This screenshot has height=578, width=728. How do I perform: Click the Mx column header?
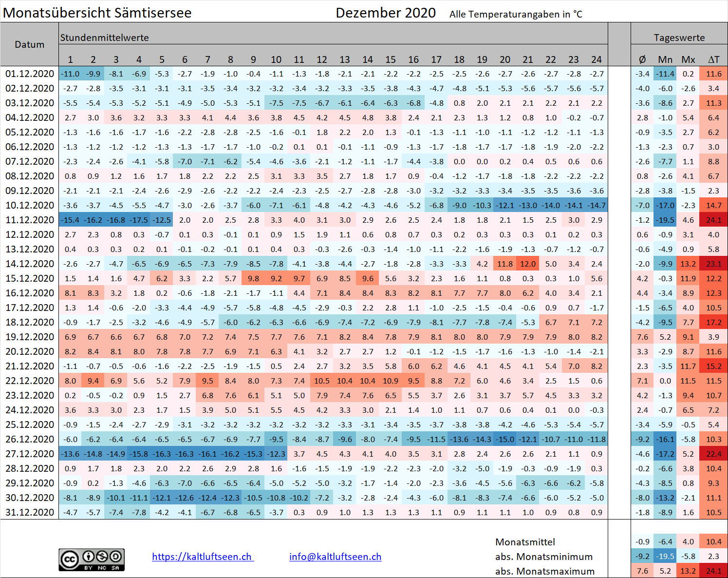click(x=688, y=59)
